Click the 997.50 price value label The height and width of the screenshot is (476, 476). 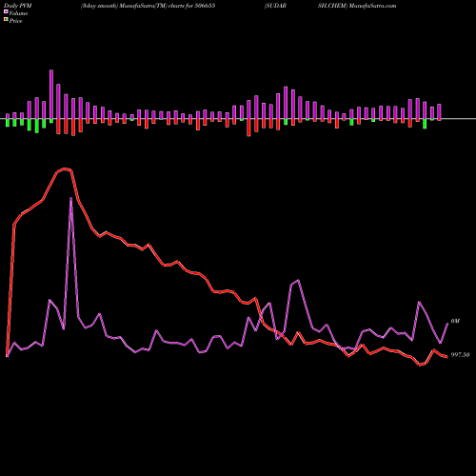point(460,355)
